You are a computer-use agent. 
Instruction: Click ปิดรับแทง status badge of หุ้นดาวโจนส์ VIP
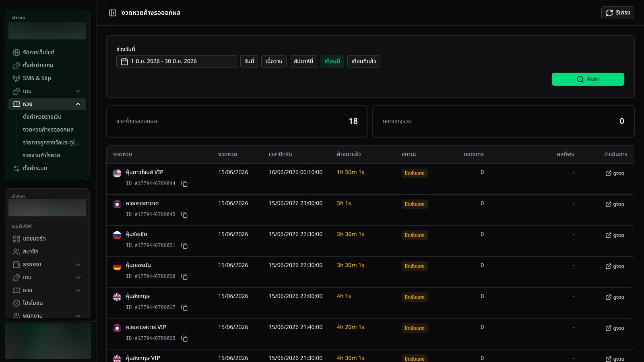point(415,173)
